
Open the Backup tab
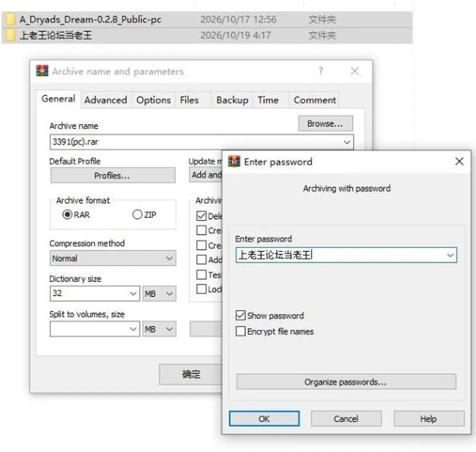232,100
